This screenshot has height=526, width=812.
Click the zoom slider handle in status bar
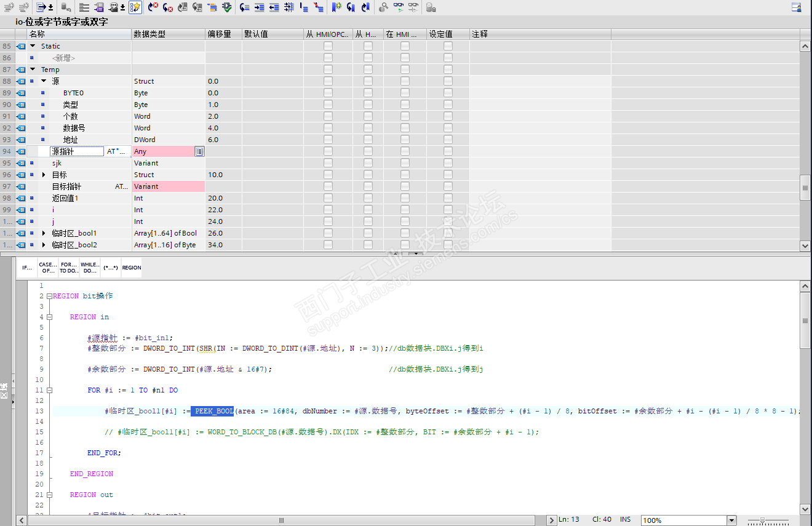point(762,520)
